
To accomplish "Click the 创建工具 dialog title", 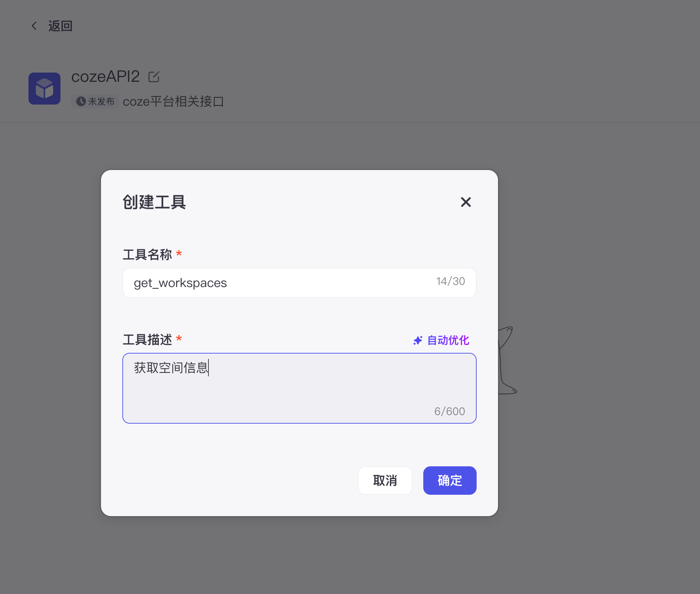I will [154, 202].
